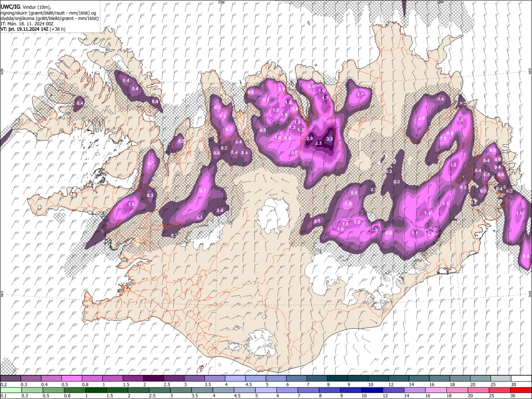The width and height of the screenshot is (532, 399).
Task: Click the '0.2' label in snow legend
Action: (3, 384)
